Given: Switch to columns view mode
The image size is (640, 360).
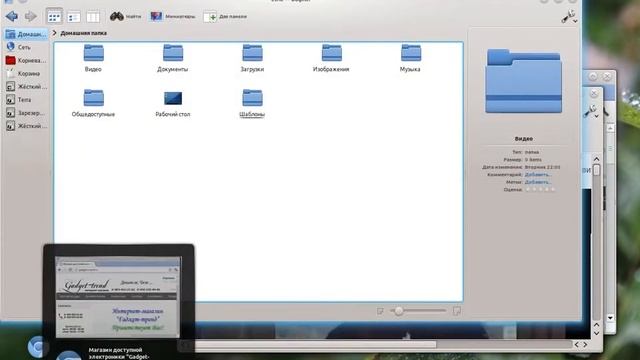Looking at the screenshot, I should [93, 17].
